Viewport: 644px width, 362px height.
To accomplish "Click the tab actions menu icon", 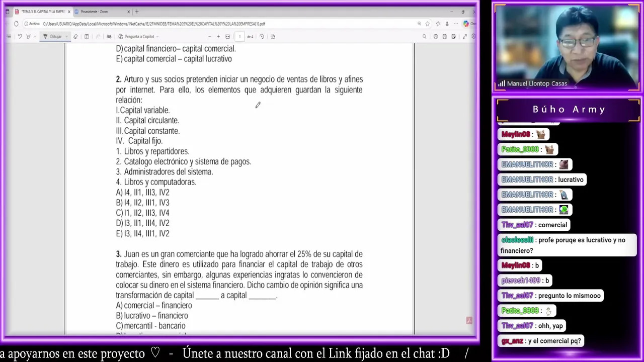I will 7,12.
